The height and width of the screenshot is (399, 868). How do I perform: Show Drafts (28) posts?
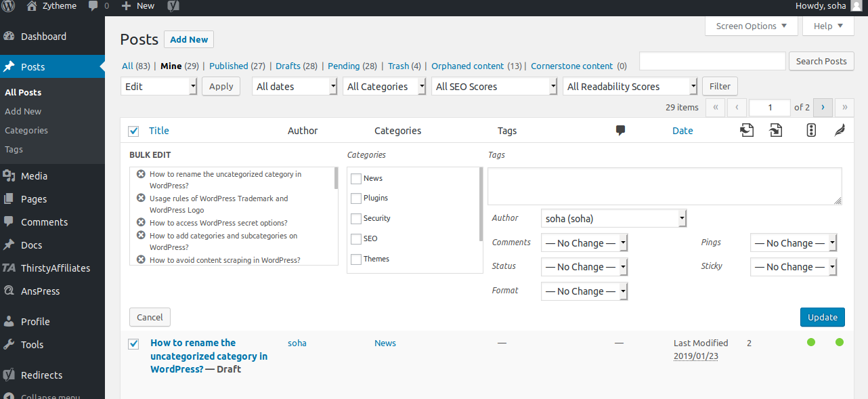297,66
